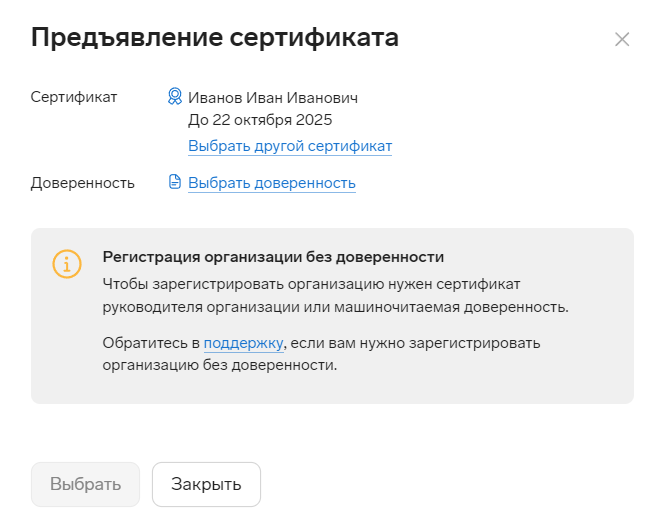This screenshot has width=660, height=517.
Task: Click the Доверенность field label
Action: tap(82, 183)
